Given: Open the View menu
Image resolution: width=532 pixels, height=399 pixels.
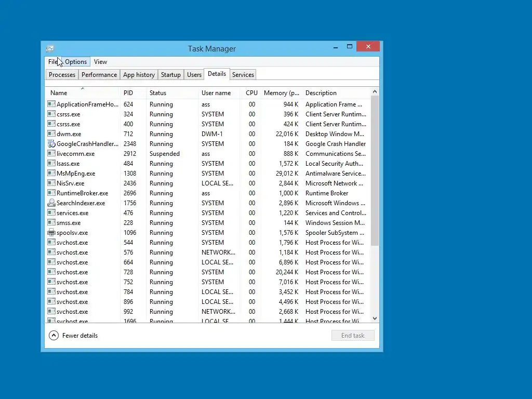Looking at the screenshot, I should pos(100,62).
